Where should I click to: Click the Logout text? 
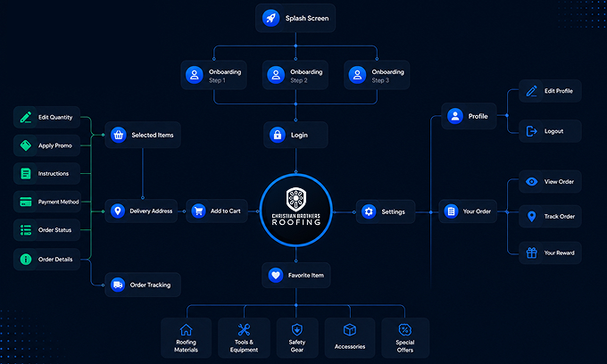554,131
